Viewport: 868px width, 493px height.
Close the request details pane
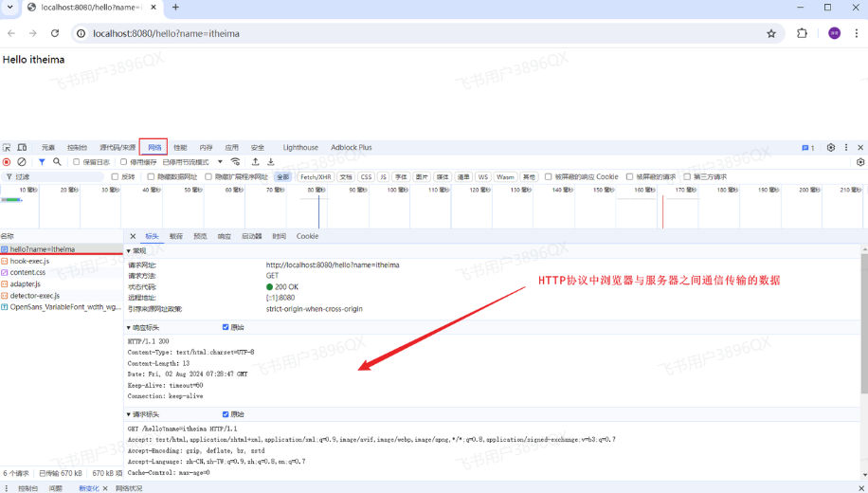[x=133, y=236]
